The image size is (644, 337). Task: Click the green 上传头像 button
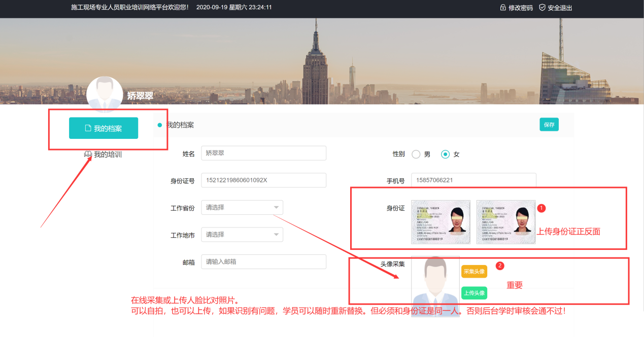pos(474,293)
